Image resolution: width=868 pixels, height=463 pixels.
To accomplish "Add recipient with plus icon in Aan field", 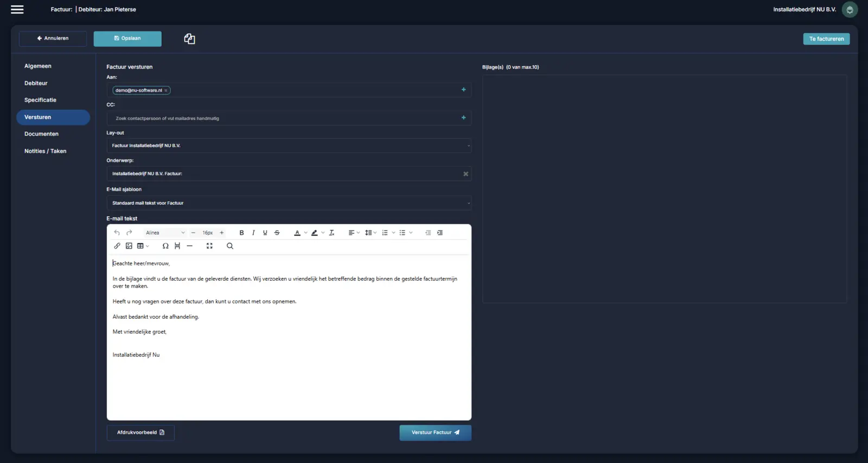I will point(464,90).
